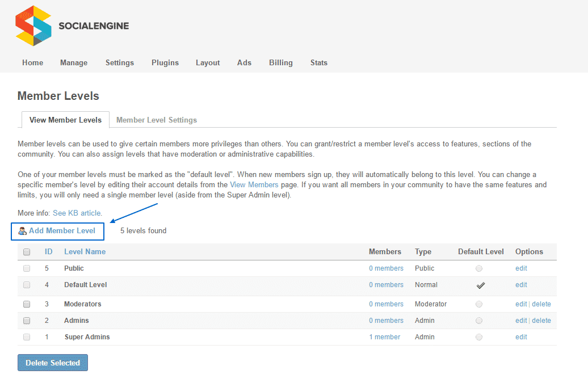Viewport: 588px width, 387px height.
Task: Sort table by Level Name column
Action: (85, 252)
